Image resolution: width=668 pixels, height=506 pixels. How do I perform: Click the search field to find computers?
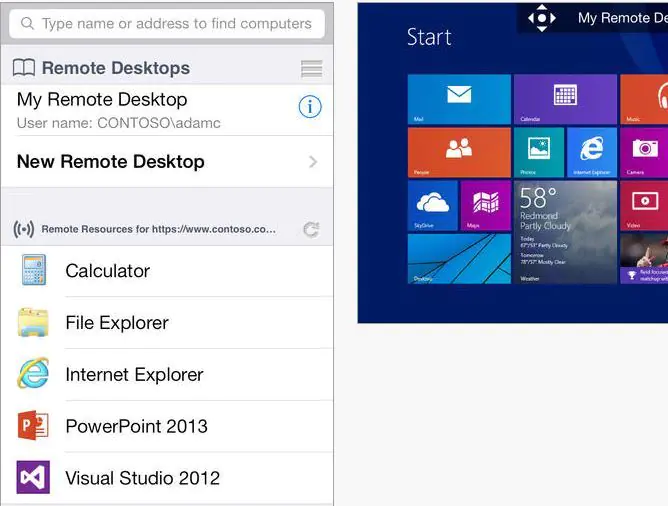(x=167, y=24)
